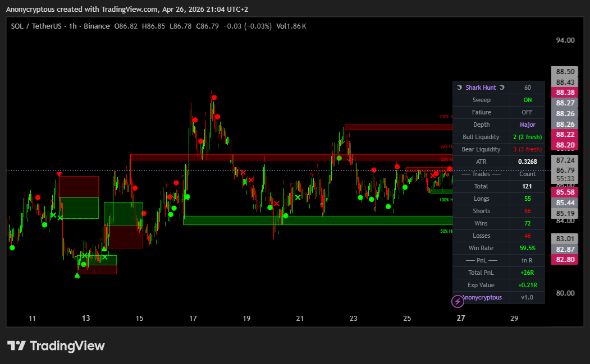Click the close value C86.79
Viewport: 590px width, 364px height.
pyautogui.click(x=207, y=26)
